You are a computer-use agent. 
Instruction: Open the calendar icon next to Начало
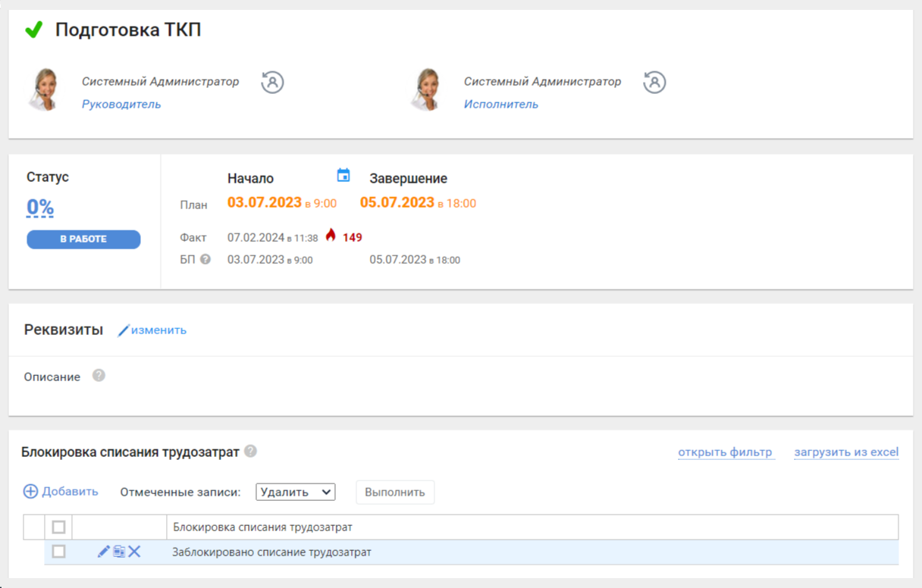(x=343, y=176)
